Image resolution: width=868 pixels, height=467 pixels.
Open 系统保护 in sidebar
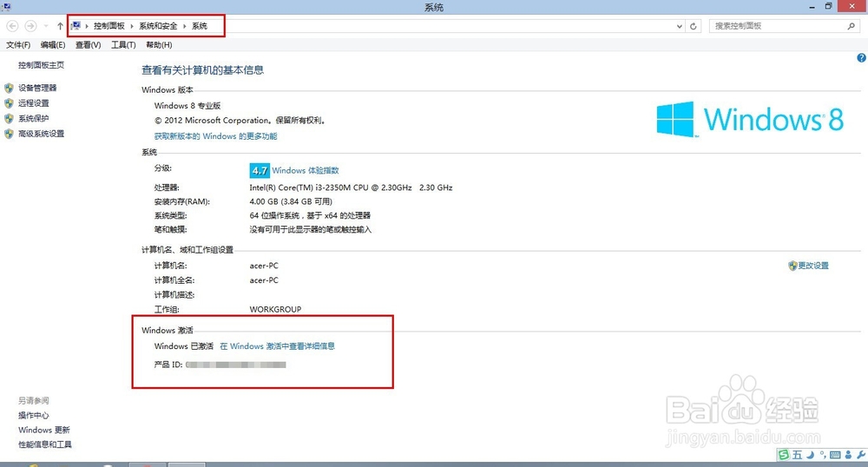click(33, 118)
